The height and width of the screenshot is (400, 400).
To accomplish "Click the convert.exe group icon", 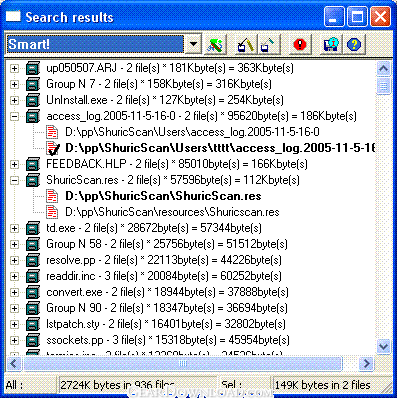I will tap(33, 292).
